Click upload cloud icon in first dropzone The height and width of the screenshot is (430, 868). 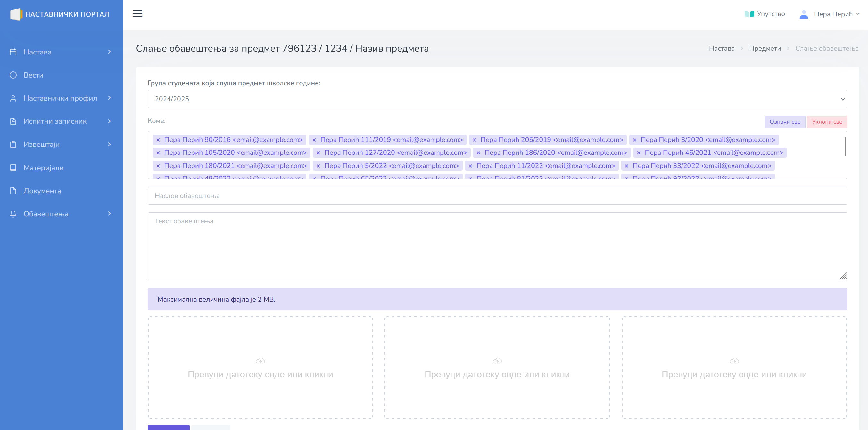coord(260,360)
